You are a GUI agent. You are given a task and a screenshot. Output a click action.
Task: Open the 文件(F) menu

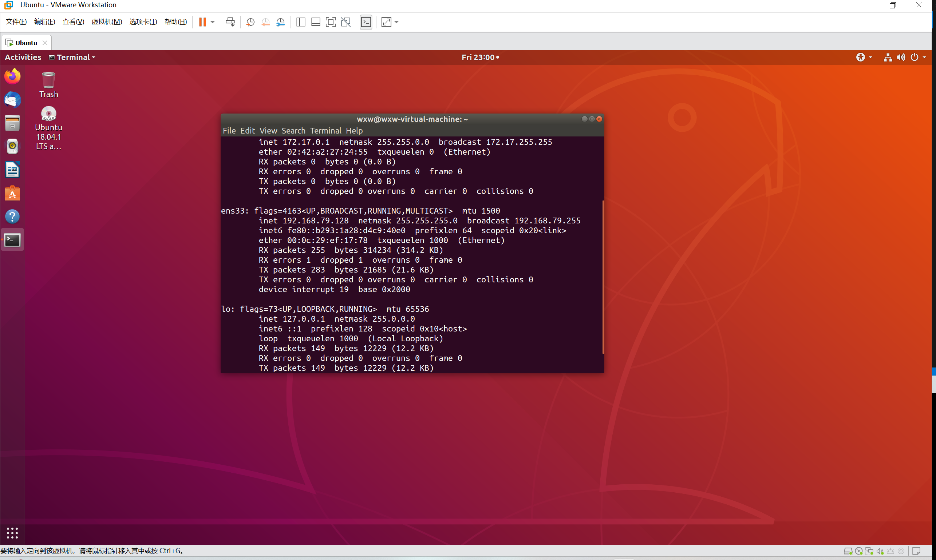16,22
